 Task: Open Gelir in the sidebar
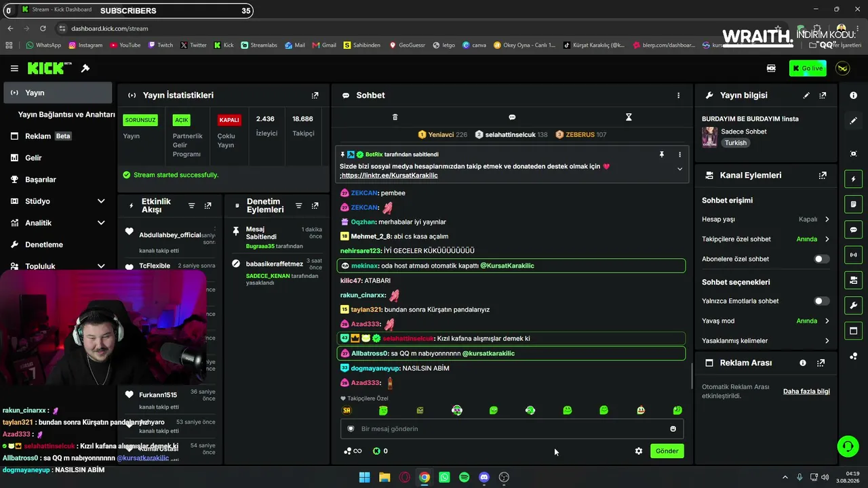click(57, 158)
